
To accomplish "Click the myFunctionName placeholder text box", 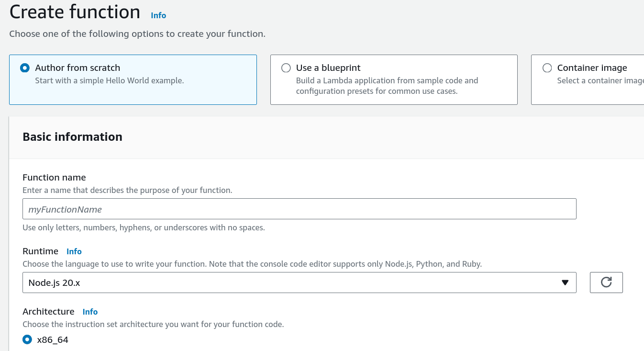I will 299,209.
